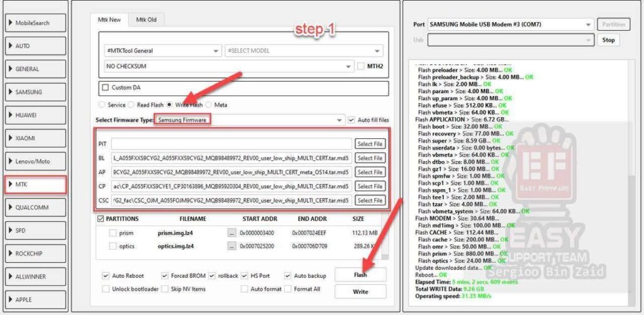Expand the Port COM selection dropdown
The image size is (644, 315).
510,25
